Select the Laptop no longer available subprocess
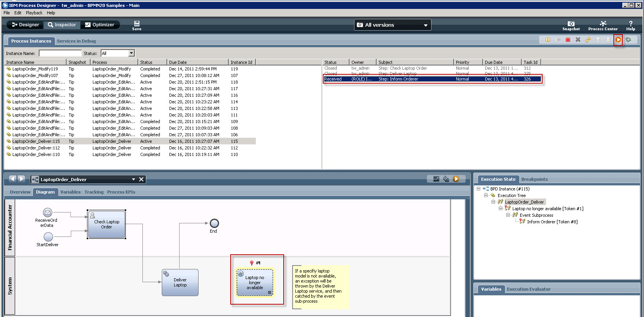The image size is (644, 317). (255, 283)
